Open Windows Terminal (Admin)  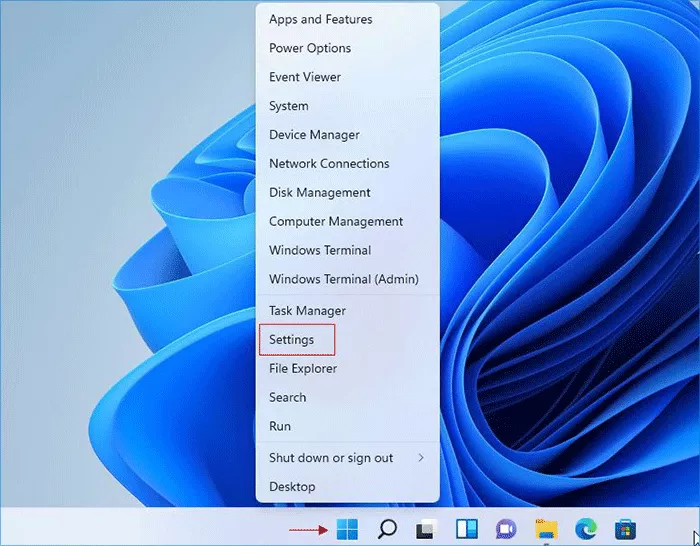pyautogui.click(x=343, y=280)
